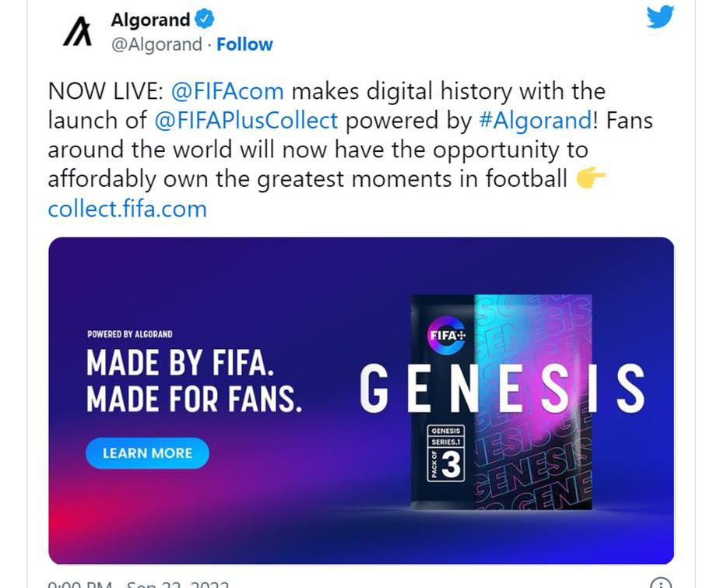Screen dimensions: 717x588
Task: Open the Genesis pack image
Action: click(x=501, y=402)
